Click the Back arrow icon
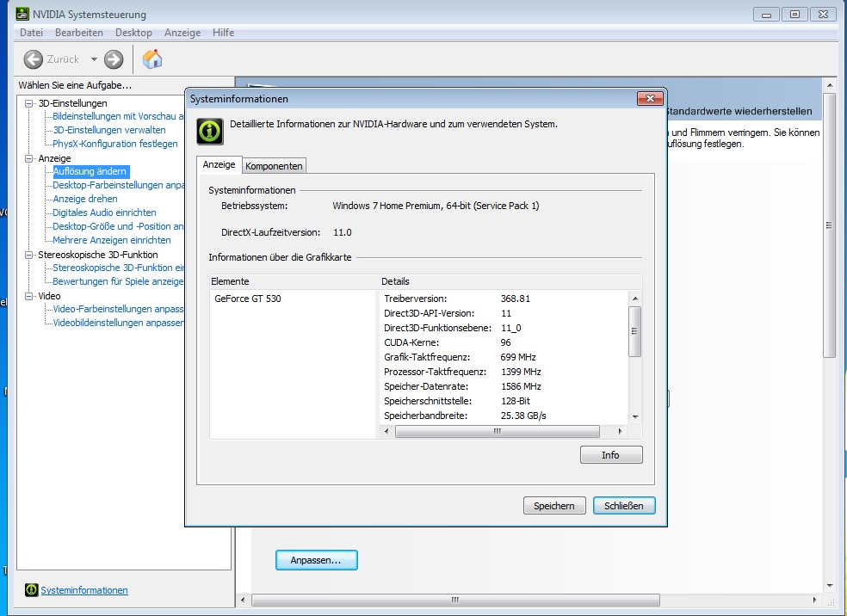The image size is (847, 616). point(33,59)
